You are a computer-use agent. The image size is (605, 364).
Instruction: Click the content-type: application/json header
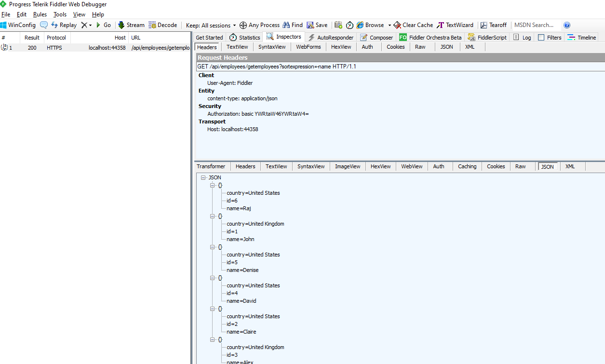242,98
